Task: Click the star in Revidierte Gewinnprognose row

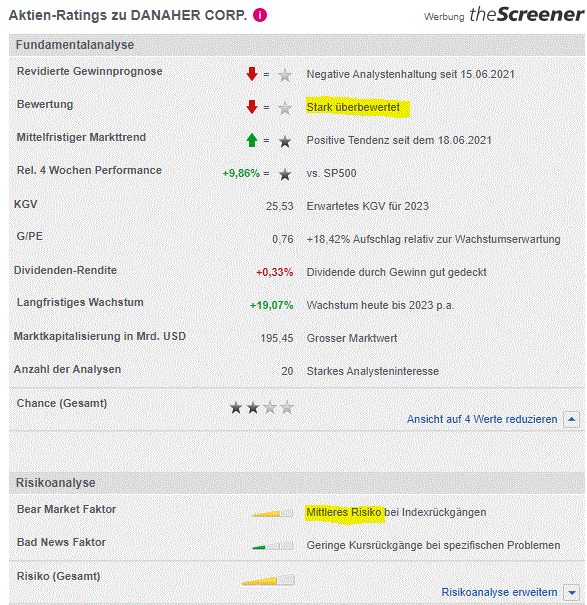Action: (x=285, y=75)
